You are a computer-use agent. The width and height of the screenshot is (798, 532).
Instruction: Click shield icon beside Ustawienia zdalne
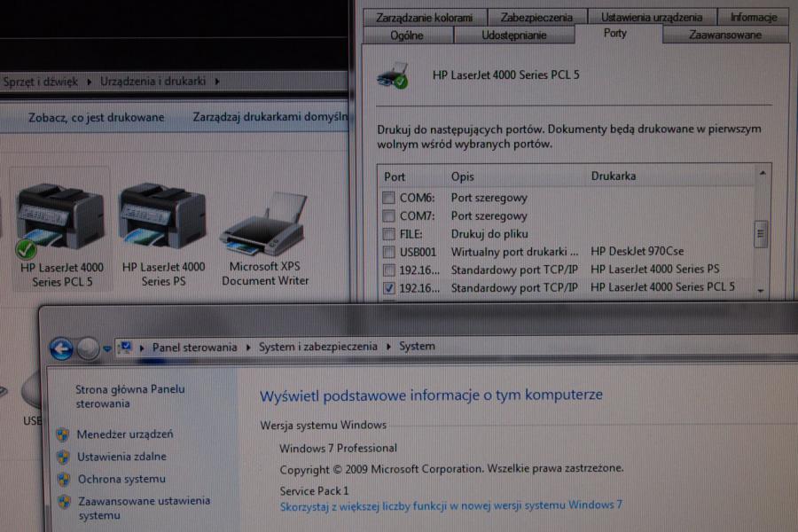coord(63,457)
